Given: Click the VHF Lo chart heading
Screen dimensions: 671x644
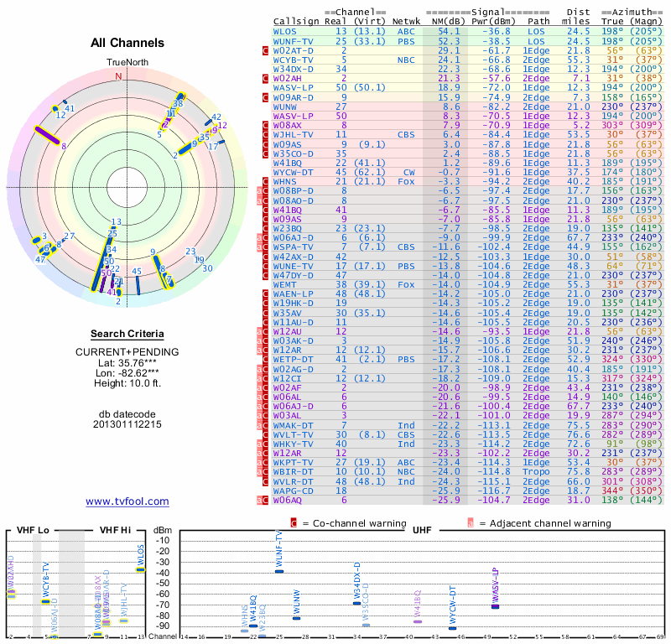Looking at the screenshot, I should (33, 530).
